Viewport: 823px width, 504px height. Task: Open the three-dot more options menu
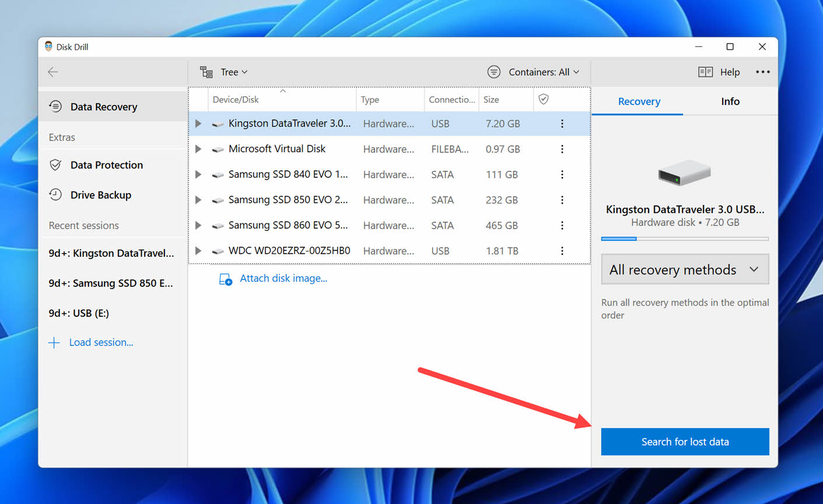click(763, 72)
